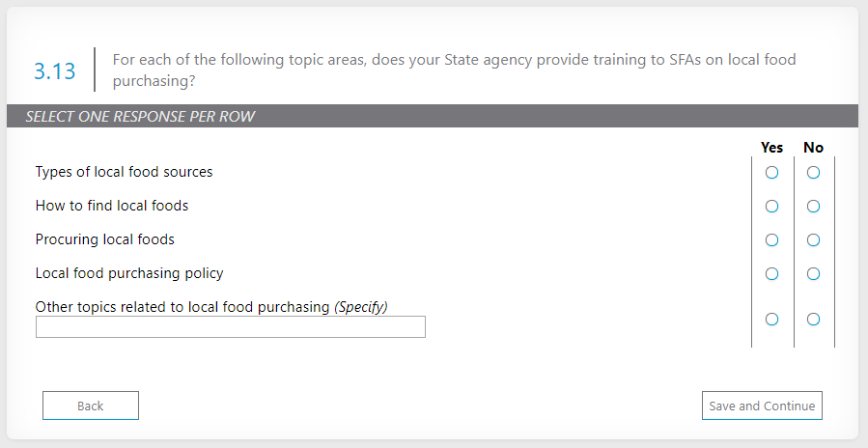
Task: Click the question number 3.13
Action: click(55, 70)
